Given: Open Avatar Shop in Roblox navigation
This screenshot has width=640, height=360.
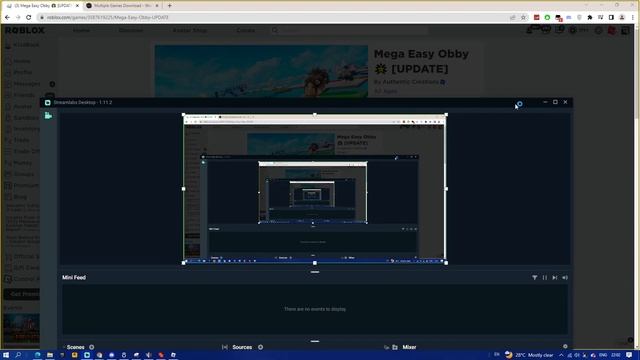Looking at the screenshot, I should point(190,31).
